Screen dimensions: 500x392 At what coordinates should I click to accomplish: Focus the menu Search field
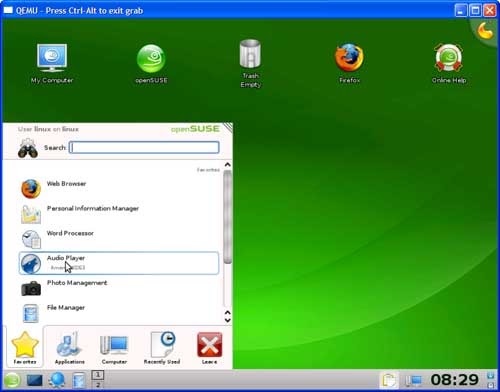click(x=144, y=147)
